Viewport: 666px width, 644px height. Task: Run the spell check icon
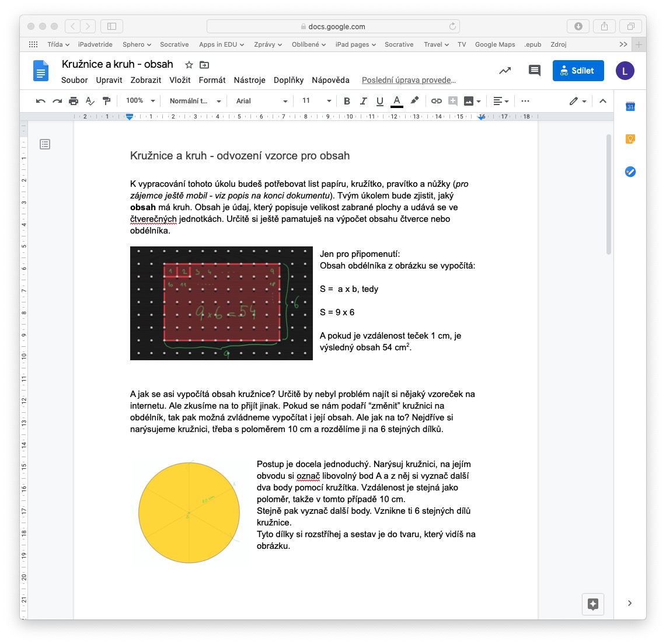point(90,101)
